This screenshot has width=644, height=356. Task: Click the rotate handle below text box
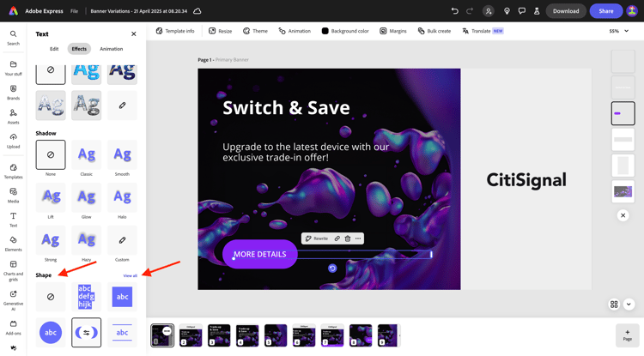(332, 269)
